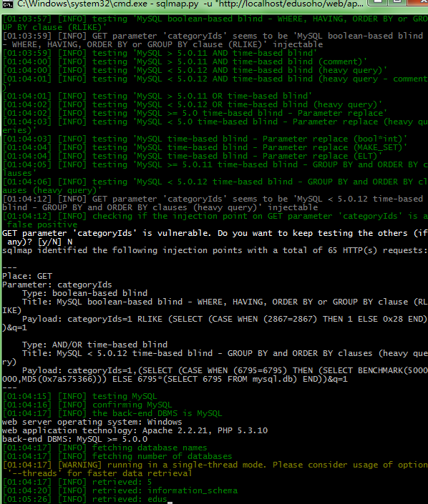Viewport: 428px width, 504px height.
Task: Open the cmd.exe system menu icon
Action: point(6,4)
